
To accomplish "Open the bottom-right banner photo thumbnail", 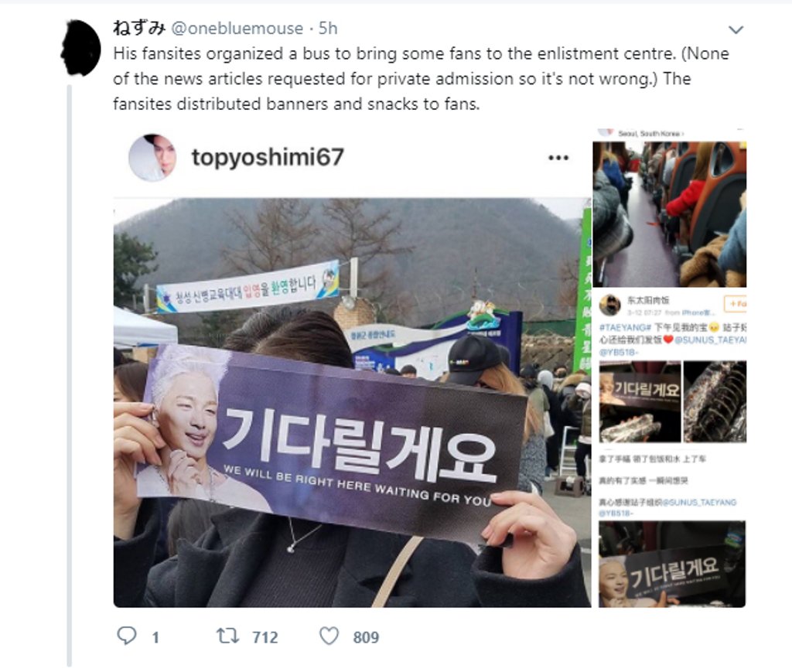I will (x=672, y=564).
